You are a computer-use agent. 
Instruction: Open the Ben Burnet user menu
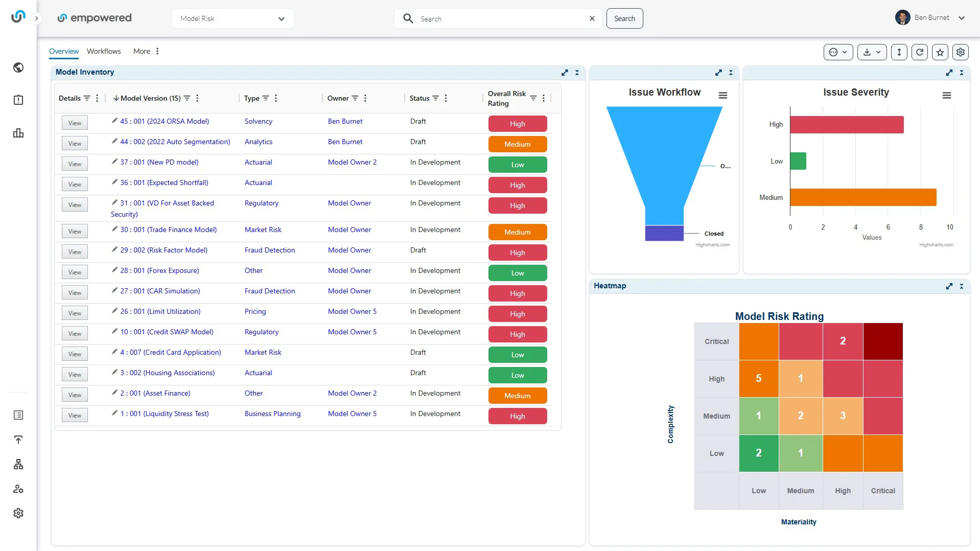coord(930,17)
